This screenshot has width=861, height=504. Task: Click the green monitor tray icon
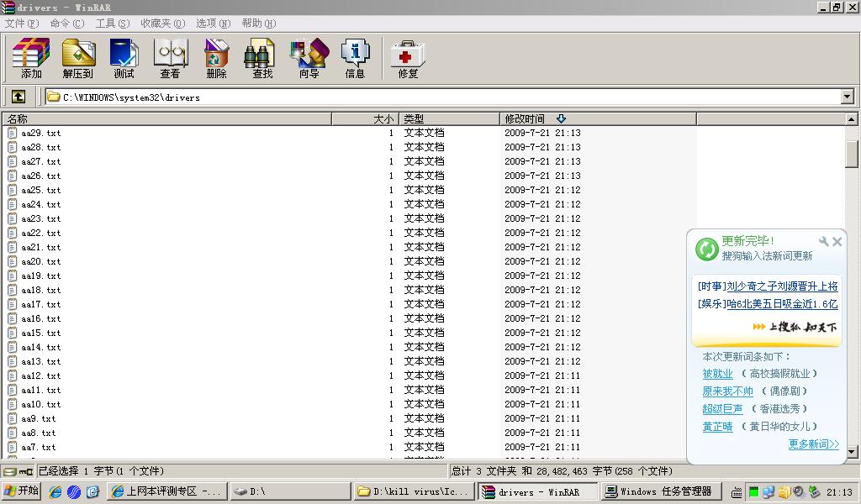pyautogui.click(x=753, y=491)
